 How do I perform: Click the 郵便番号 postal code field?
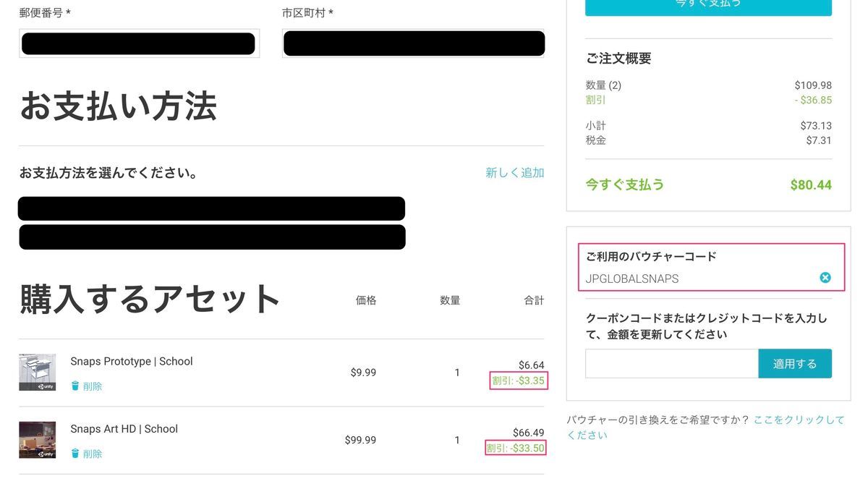coord(139,43)
